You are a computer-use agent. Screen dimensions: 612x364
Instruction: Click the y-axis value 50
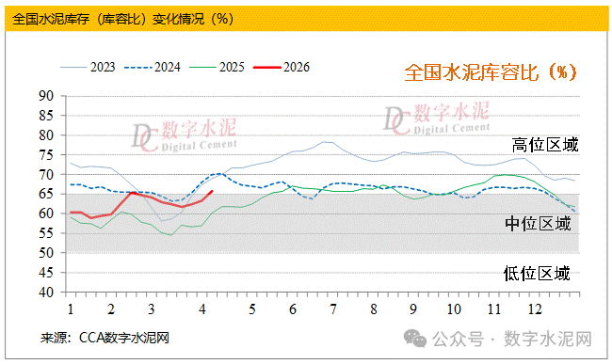[x=46, y=253]
